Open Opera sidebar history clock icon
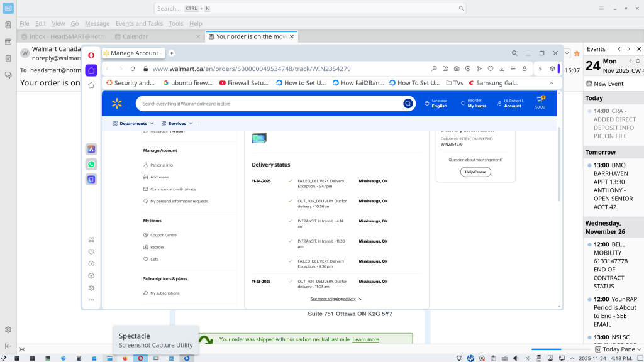 point(91,264)
